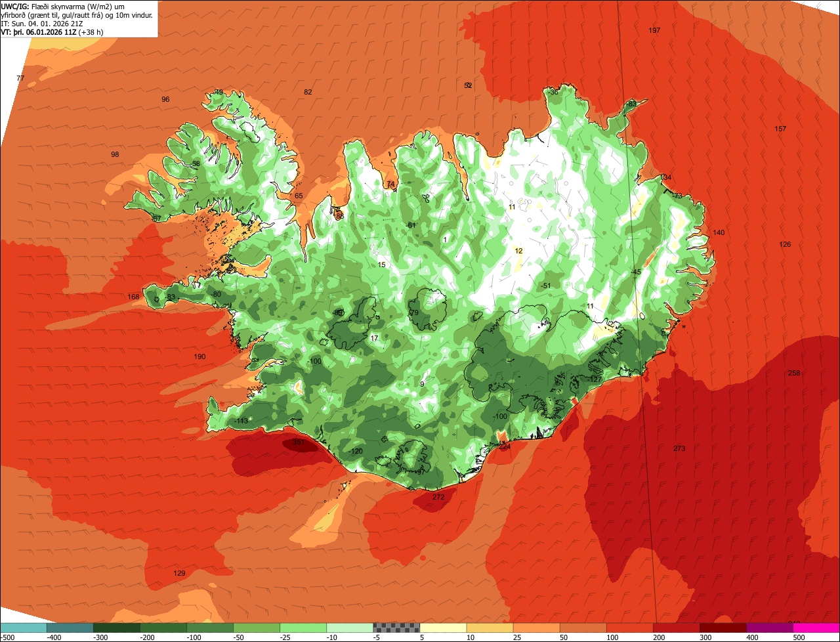Click the map value '190' west of Iceland
Screen dimensions: 840x642
pos(199,356)
